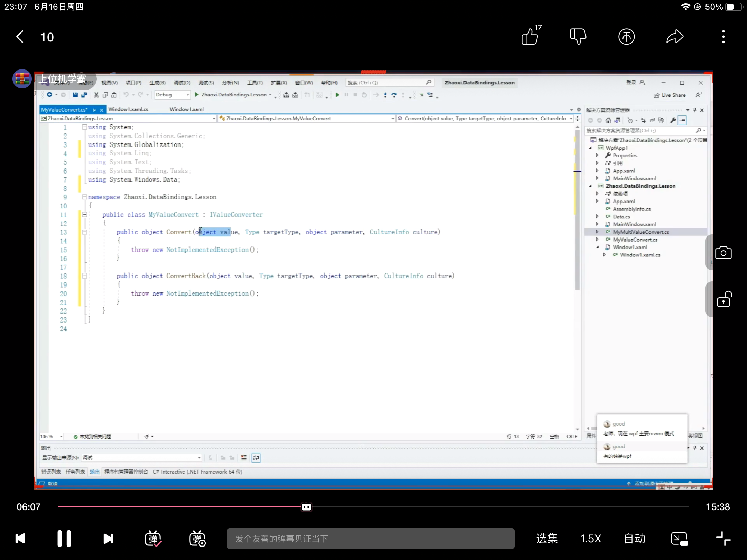Skip to the next video
This screenshot has height=560, width=747.
[108, 539]
